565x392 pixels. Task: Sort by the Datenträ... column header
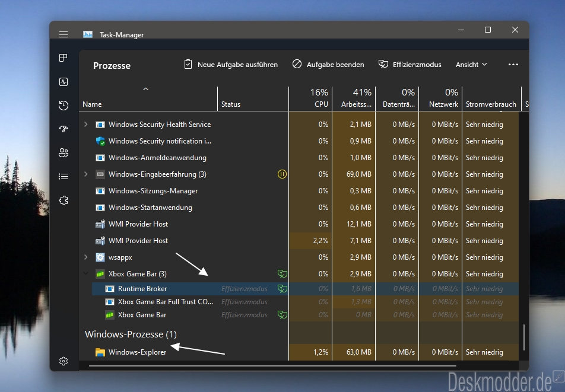click(397, 98)
